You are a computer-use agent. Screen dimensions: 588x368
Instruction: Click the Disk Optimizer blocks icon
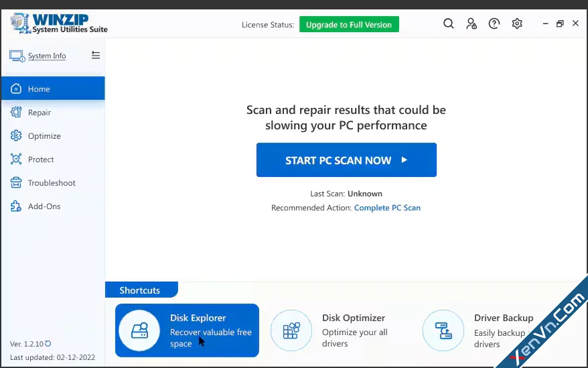pyautogui.click(x=291, y=330)
